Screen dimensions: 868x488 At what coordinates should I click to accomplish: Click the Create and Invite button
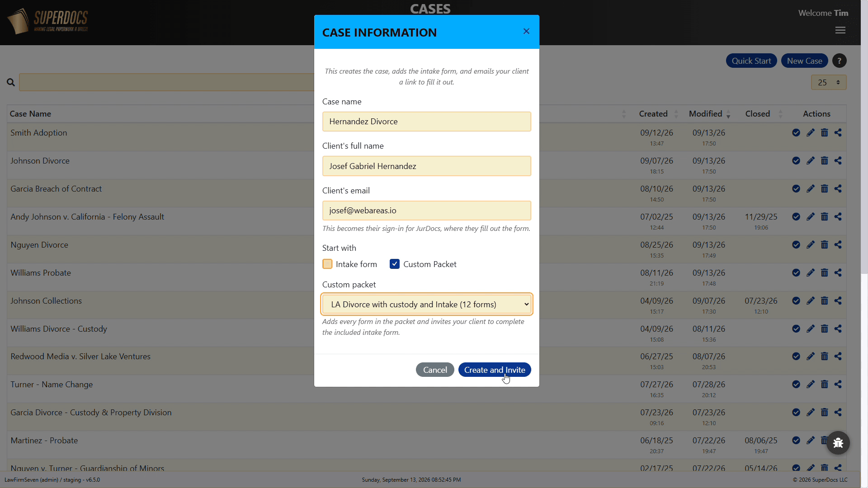point(495,370)
